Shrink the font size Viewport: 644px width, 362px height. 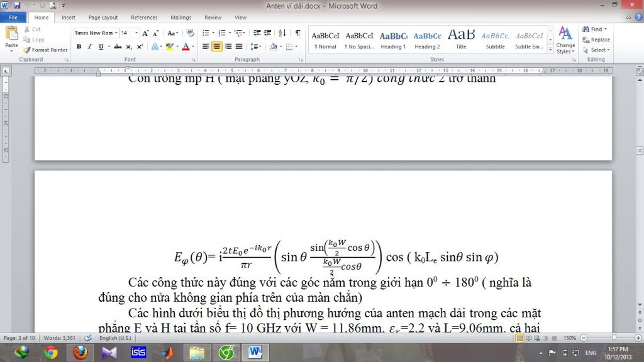[x=156, y=33]
